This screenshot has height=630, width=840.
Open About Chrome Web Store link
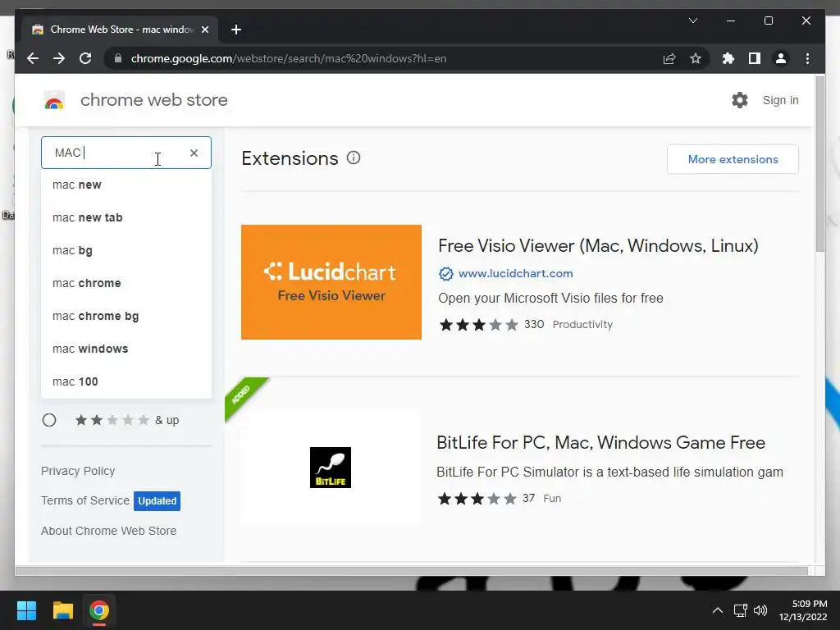[x=109, y=531]
